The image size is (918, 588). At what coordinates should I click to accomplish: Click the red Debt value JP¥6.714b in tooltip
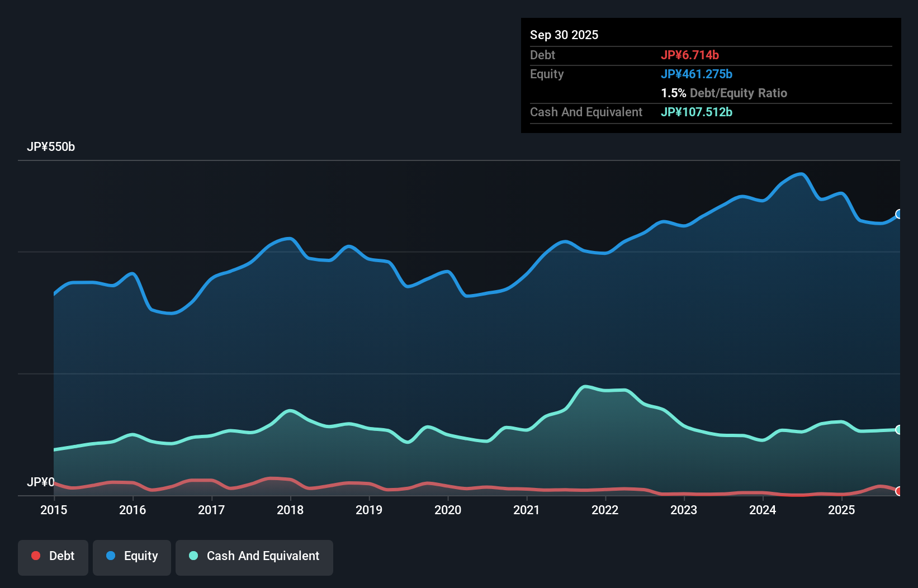[691, 55]
